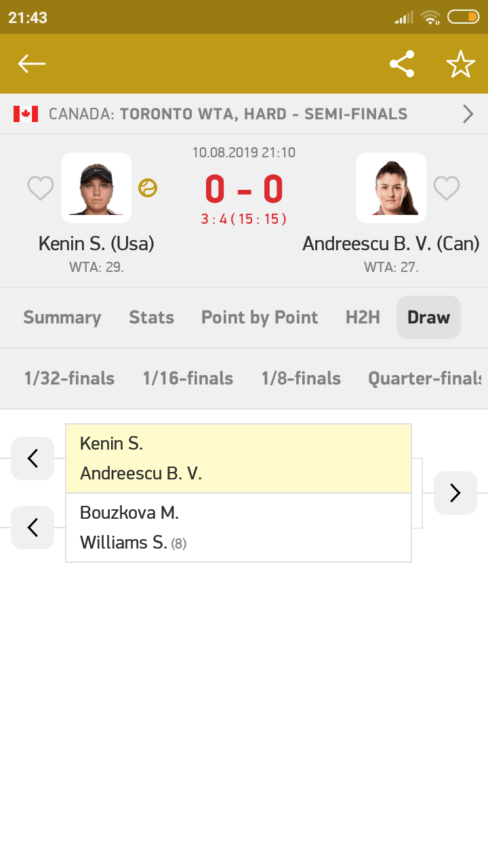488x868 pixels.
Task: Open the H2H tab
Action: (x=362, y=317)
